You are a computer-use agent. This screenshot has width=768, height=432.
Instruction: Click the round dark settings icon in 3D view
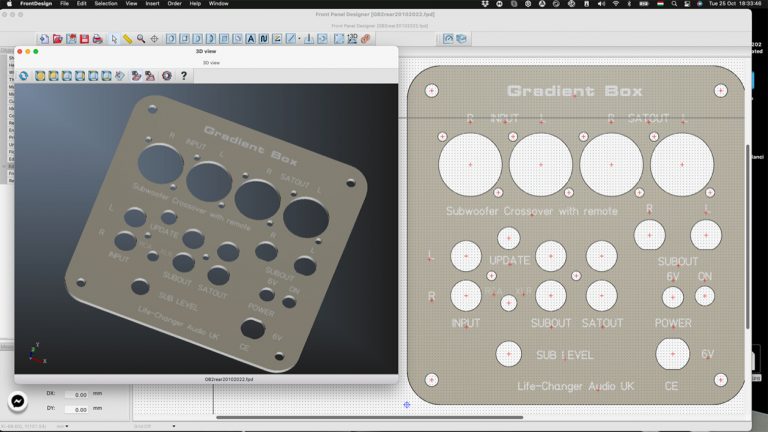click(167, 75)
